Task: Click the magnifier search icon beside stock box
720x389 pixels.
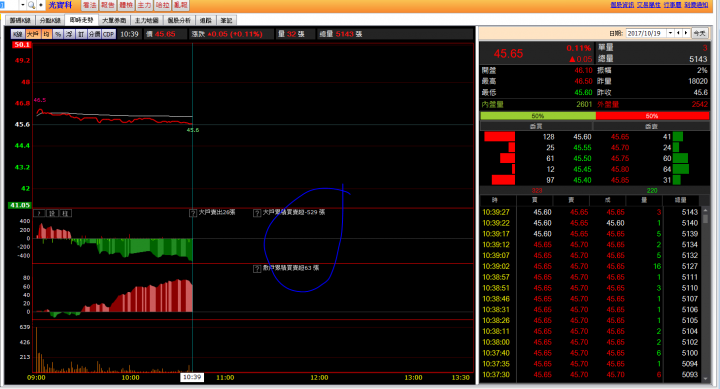Action: click(31, 5)
